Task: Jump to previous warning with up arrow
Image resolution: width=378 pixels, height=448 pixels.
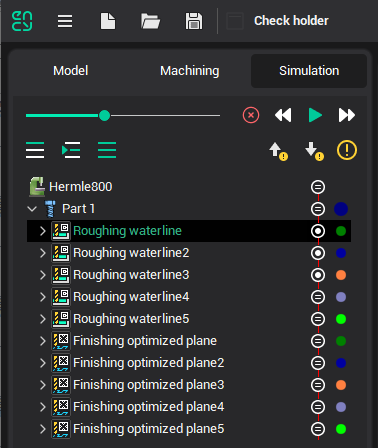Action: coord(278,151)
